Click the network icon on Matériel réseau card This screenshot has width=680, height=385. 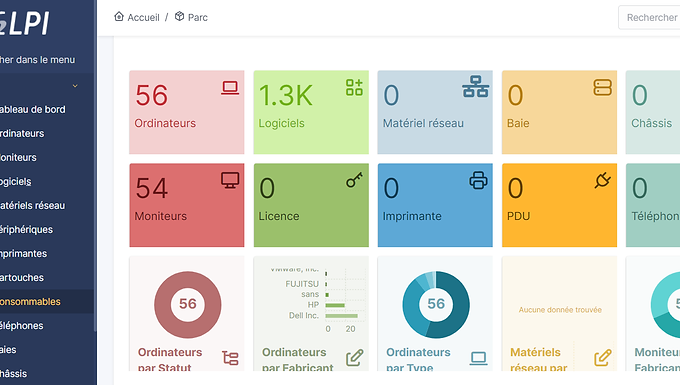point(476,87)
